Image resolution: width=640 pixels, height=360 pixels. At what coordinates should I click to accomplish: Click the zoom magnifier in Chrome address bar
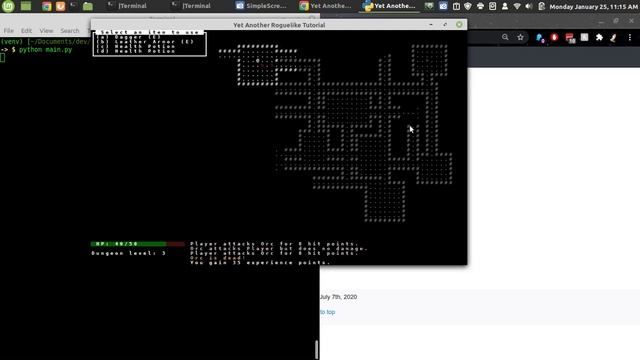505,37
